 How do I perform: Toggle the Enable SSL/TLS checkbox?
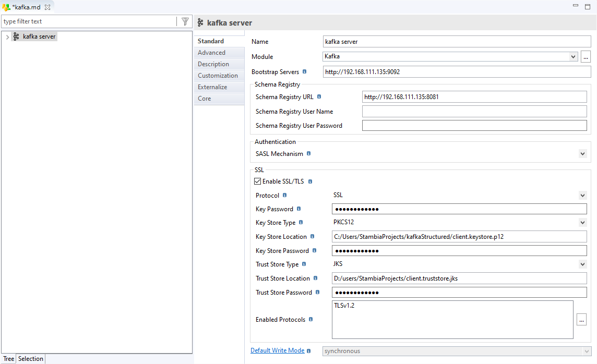tap(258, 181)
